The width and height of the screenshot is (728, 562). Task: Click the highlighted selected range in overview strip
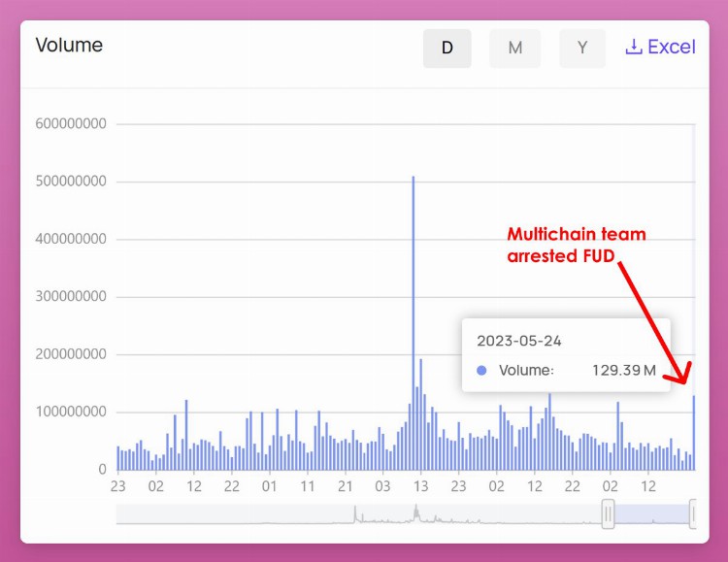click(650, 513)
